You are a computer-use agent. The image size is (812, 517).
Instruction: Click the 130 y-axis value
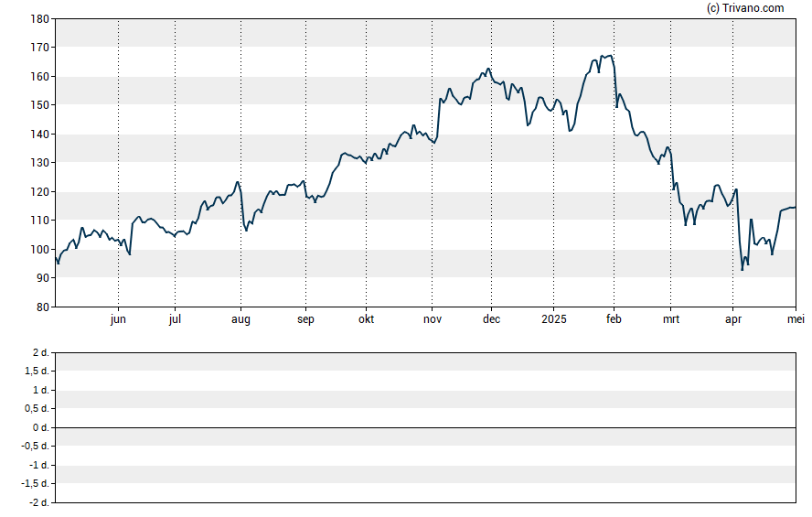coord(40,163)
